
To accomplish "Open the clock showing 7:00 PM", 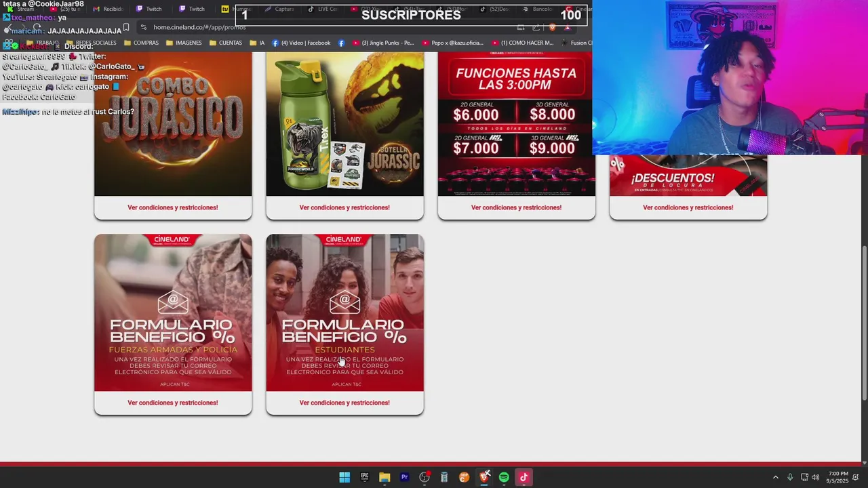I will click(x=837, y=477).
